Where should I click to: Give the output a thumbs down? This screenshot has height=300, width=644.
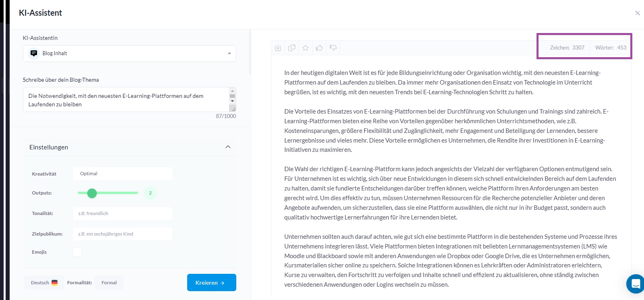333,48
